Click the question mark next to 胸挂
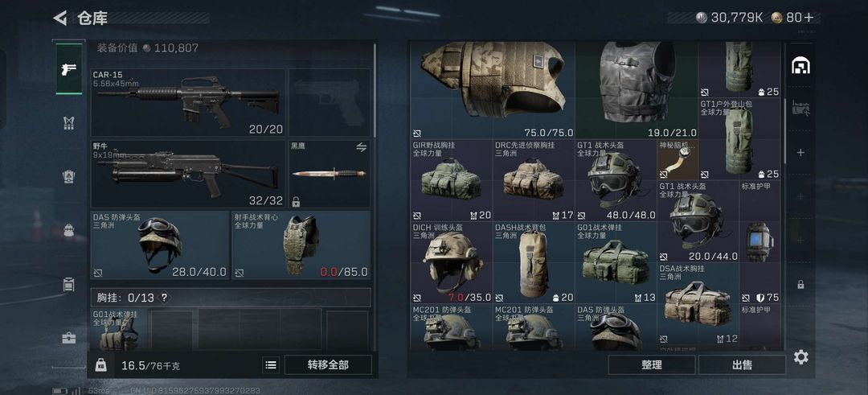This screenshot has height=395, width=868. click(x=164, y=298)
